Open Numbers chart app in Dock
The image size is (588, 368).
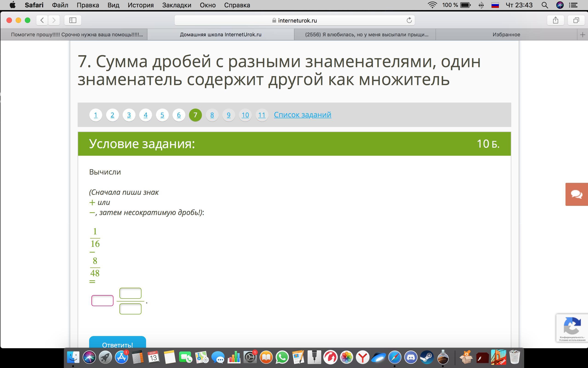tap(234, 357)
